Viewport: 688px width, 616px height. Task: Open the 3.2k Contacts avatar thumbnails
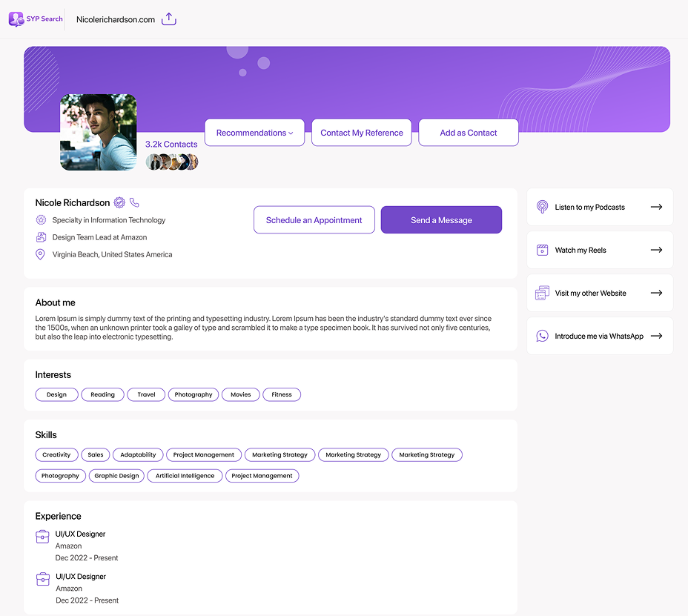pyautogui.click(x=171, y=161)
